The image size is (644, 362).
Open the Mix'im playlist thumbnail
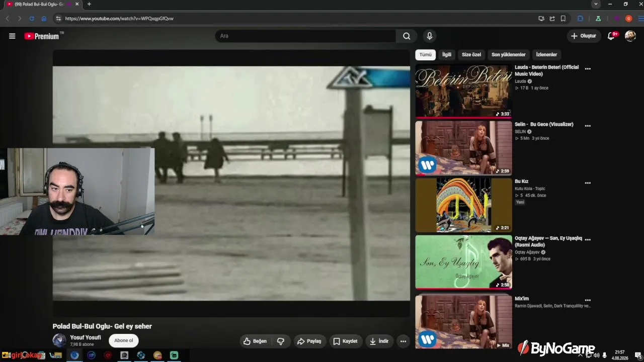tap(463, 322)
